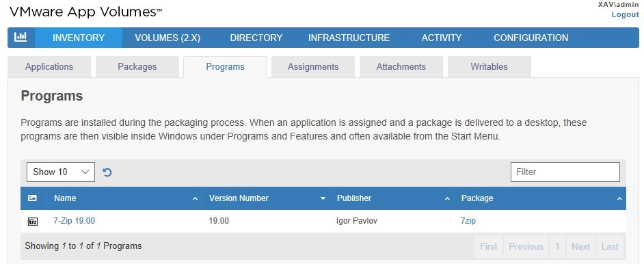Sort by Name column arrow

[196, 199]
